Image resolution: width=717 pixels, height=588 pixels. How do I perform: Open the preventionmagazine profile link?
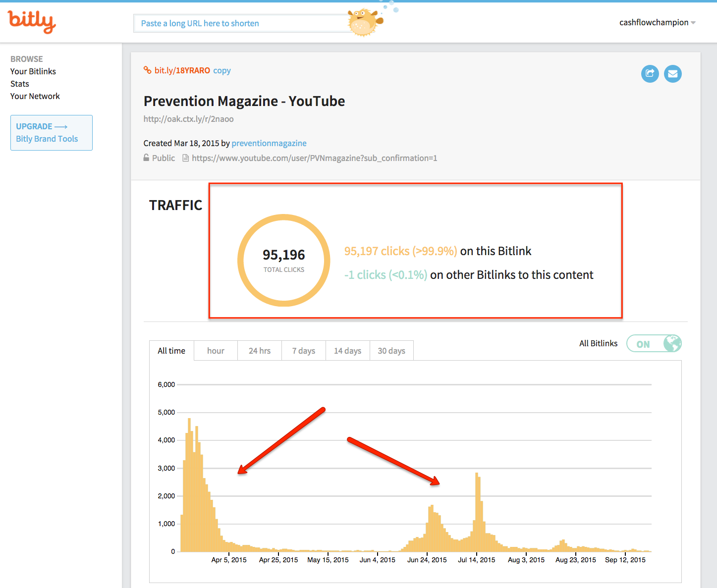[x=269, y=143]
